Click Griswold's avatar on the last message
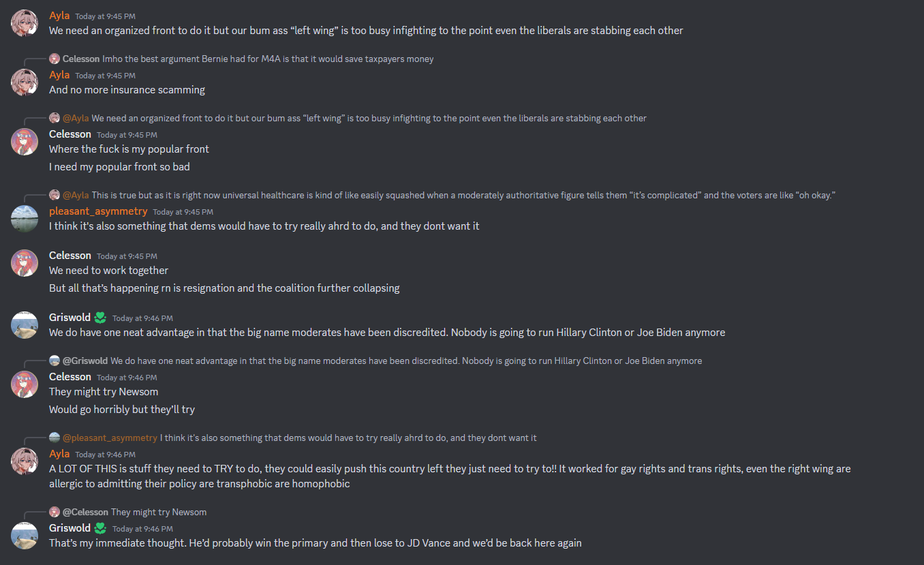The height and width of the screenshot is (565, 924). pyautogui.click(x=25, y=535)
